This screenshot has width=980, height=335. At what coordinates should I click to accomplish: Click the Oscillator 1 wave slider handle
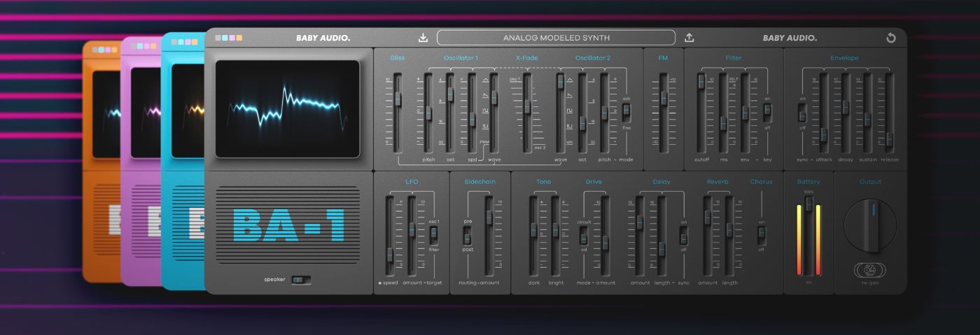pos(494,97)
